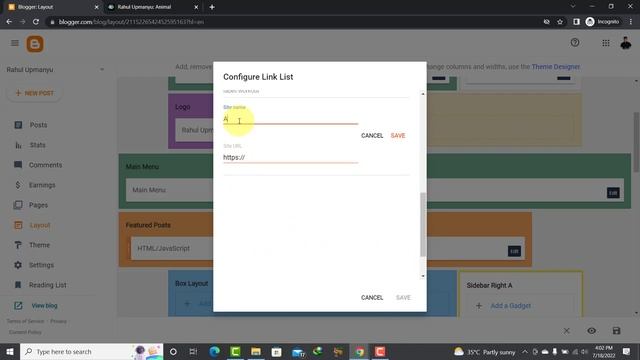640x360 pixels.
Task: Bookmark this page with the star icon
Action: coord(560,22)
